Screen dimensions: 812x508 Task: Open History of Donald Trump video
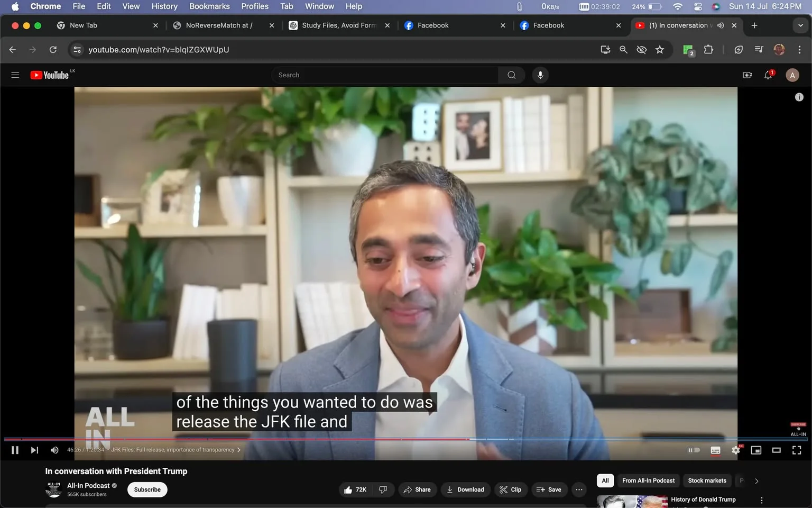703,500
